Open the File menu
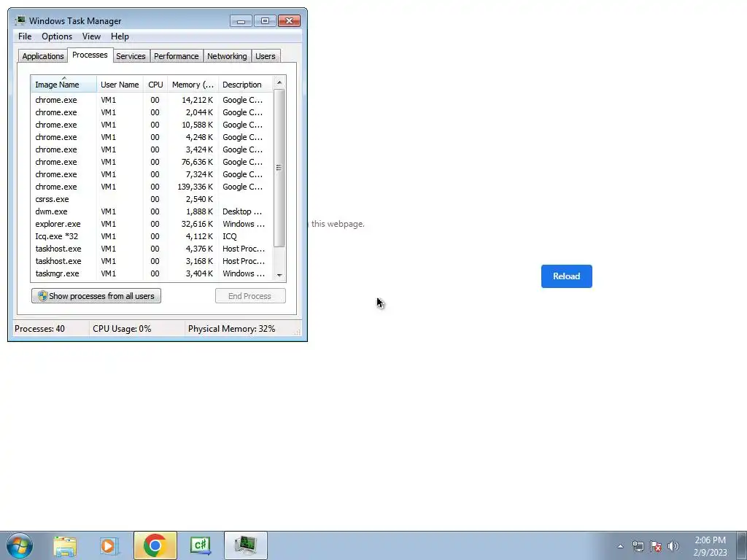Screen dimensions: 747x560 [25, 36]
